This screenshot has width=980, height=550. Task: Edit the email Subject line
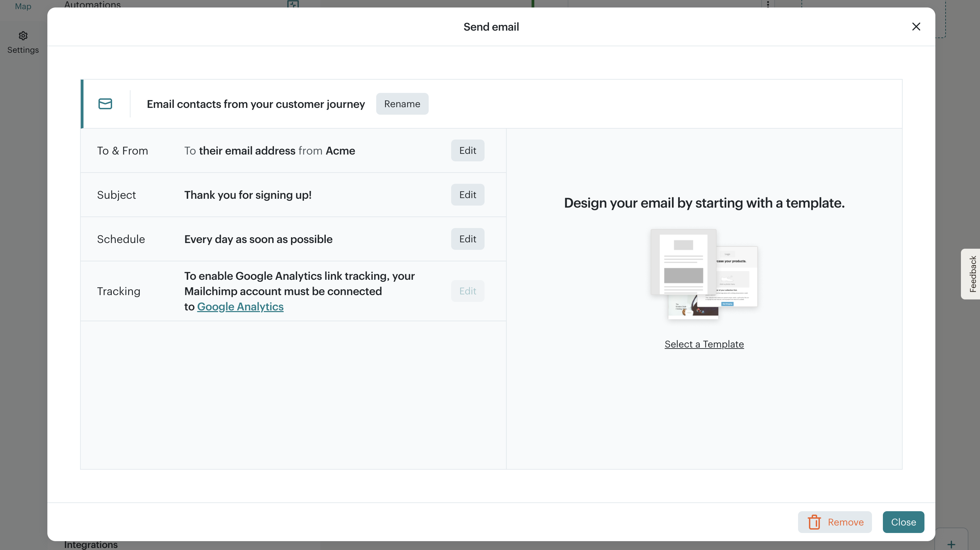(467, 195)
